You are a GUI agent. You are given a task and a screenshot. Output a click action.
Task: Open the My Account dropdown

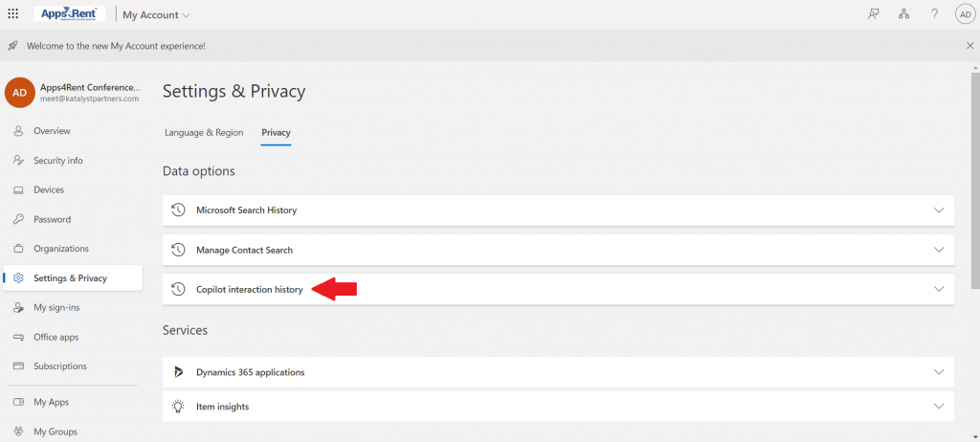point(157,15)
